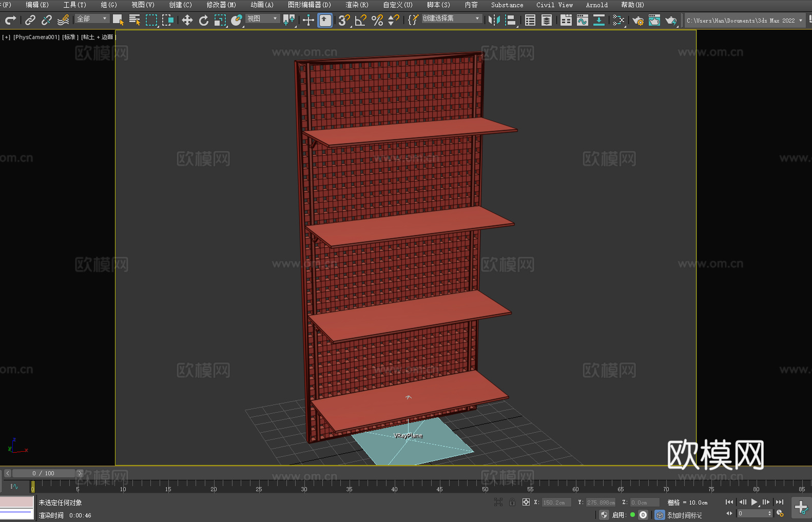Screen dimensions: 812x522
Task: Open the Arnold menu
Action: [x=596, y=5]
